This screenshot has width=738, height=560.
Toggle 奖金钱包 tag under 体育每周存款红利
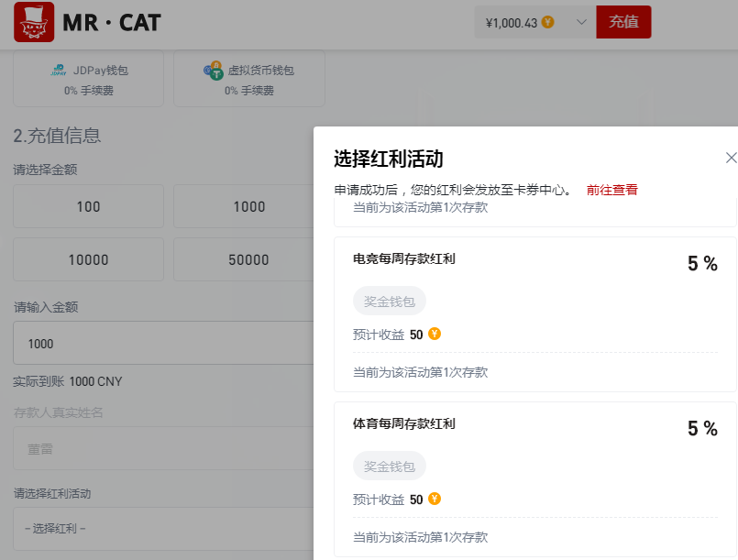[389, 466]
